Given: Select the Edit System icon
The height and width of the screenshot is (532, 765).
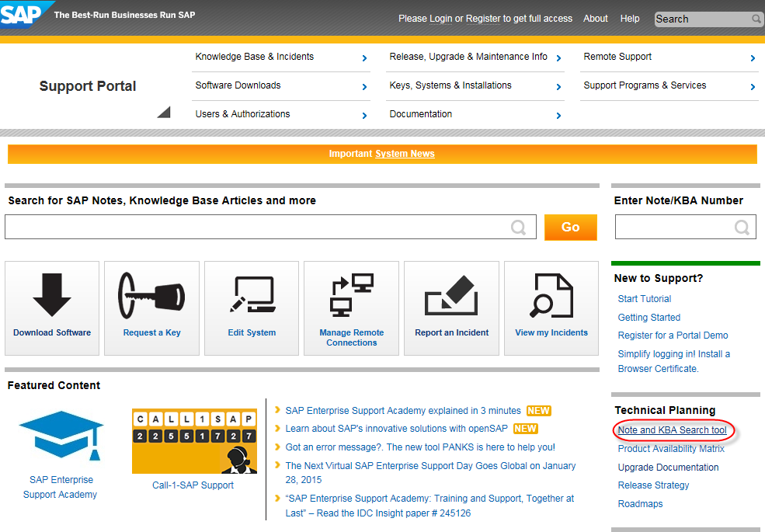Looking at the screenshot, I should tap(252, 296).
